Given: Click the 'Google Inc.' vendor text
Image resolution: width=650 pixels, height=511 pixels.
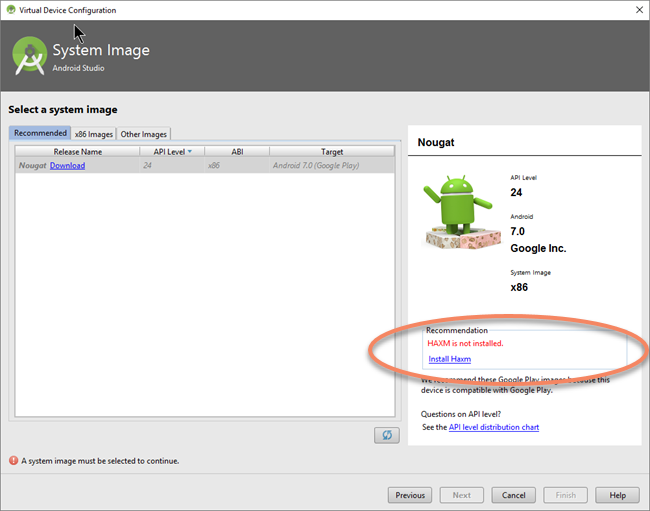Looking at the screenshot, I should click(x=538, y=248).
